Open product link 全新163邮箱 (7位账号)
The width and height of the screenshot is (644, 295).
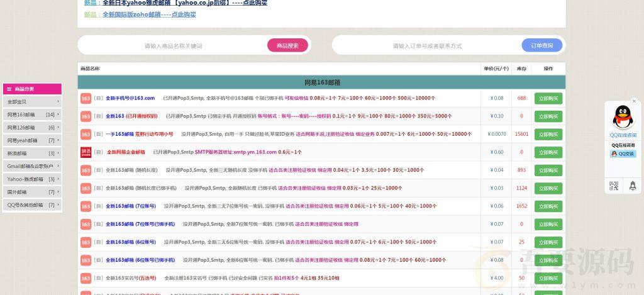tap(131, 206)
